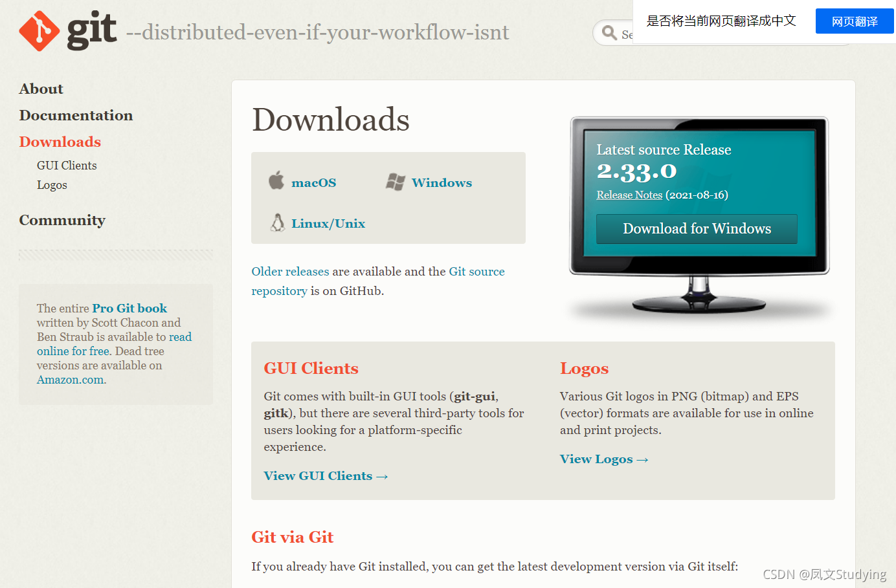
Task: Click the search magnifier icon
Action: (609, 33)
